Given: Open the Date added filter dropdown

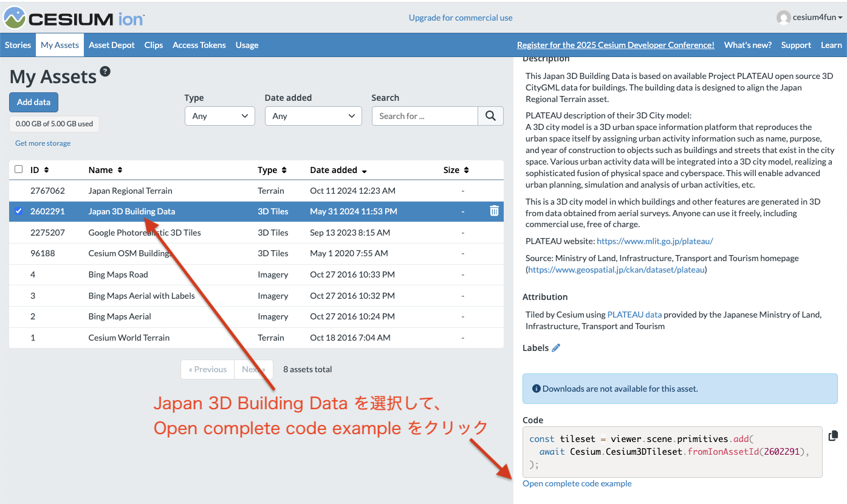Looking at the screenshot, I should 313,115.
